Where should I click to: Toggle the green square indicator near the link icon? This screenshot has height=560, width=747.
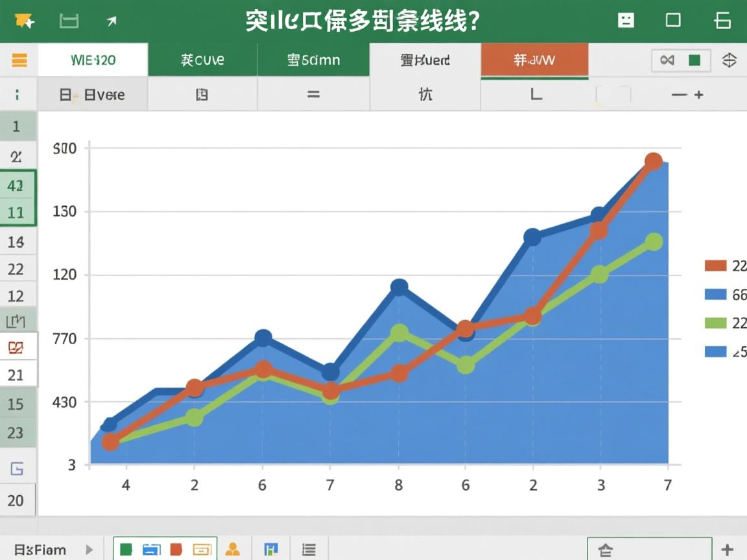coord(693,60)
